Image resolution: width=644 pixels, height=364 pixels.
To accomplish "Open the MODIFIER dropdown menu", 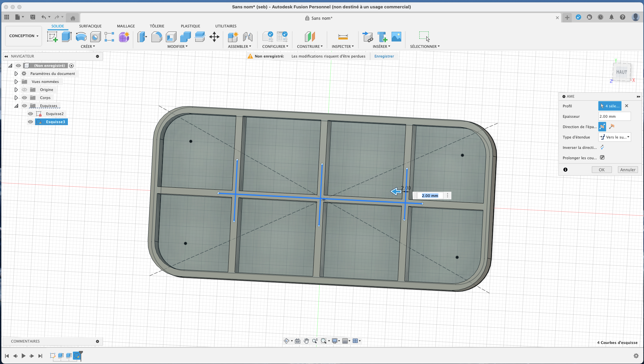I will coord(178,47).
